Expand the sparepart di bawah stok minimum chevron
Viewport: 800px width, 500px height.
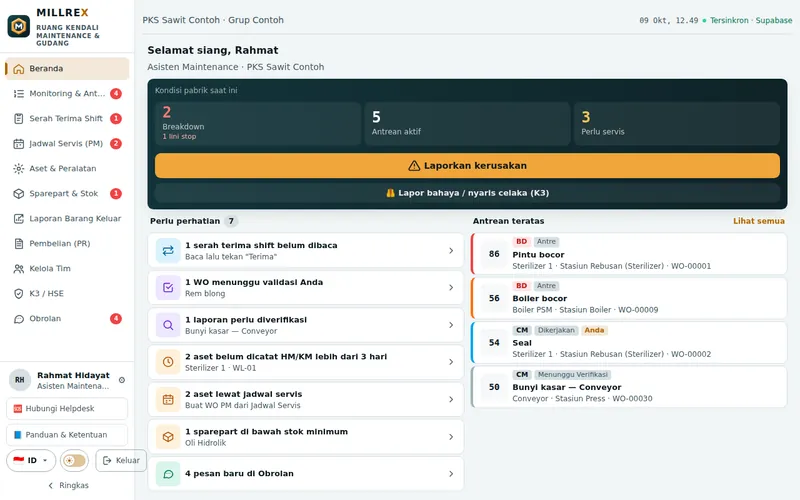point(451,437)
